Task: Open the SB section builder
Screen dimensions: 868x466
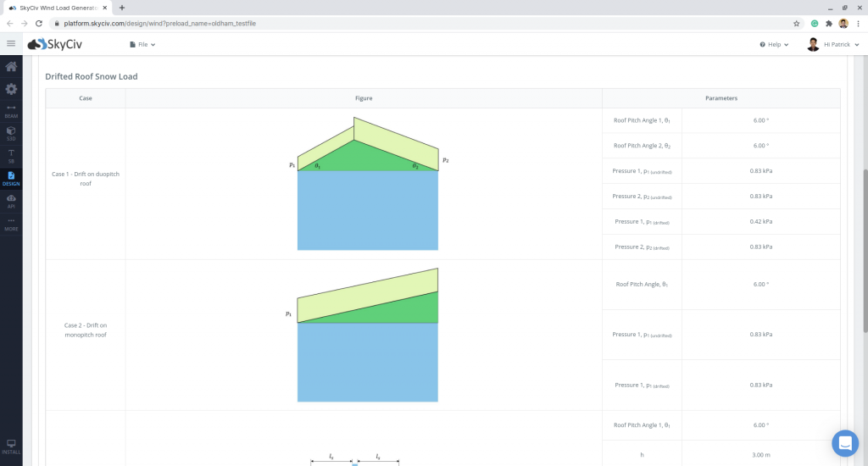Action: 11,155
